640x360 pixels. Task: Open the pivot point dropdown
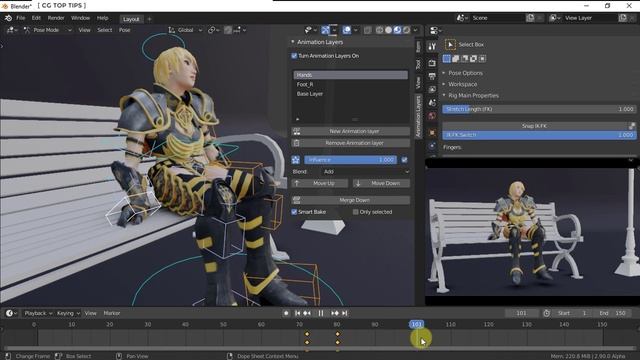(x=213, y=30)
